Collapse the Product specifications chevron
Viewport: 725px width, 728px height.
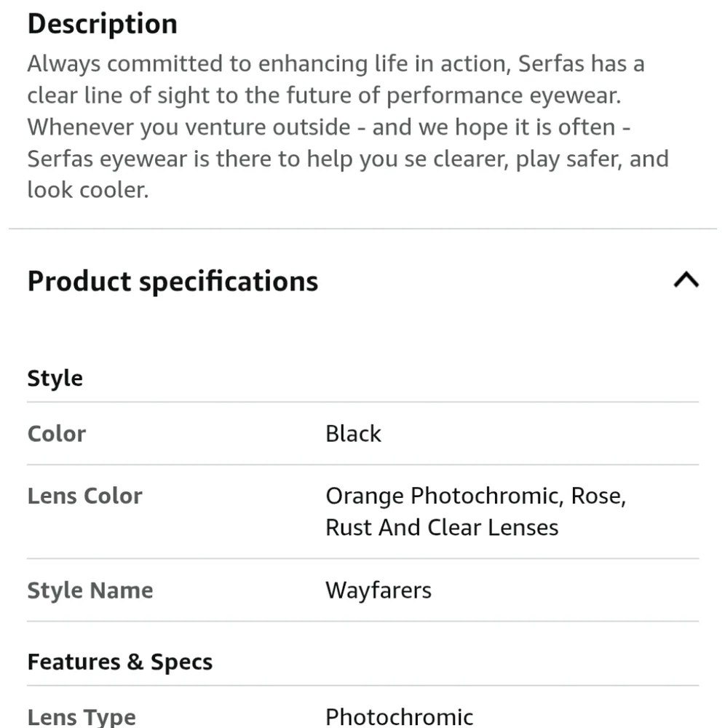[x=686, y=280]
